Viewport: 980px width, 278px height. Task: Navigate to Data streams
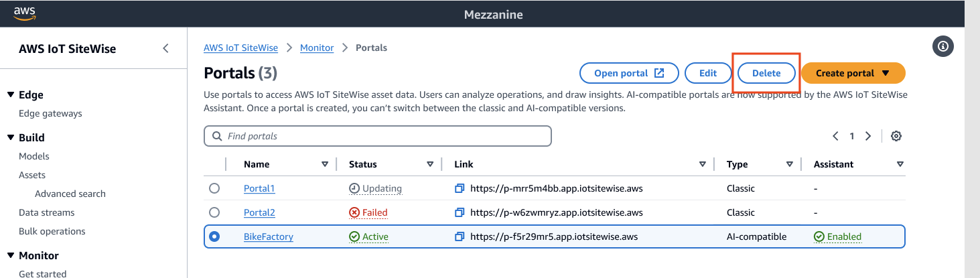[x=46, y=212]
